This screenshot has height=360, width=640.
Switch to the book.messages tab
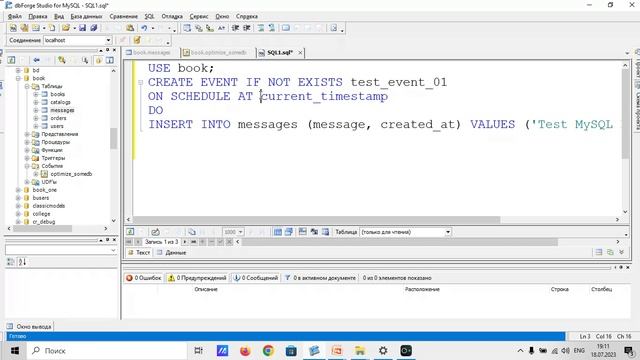(x=148, y=53)
